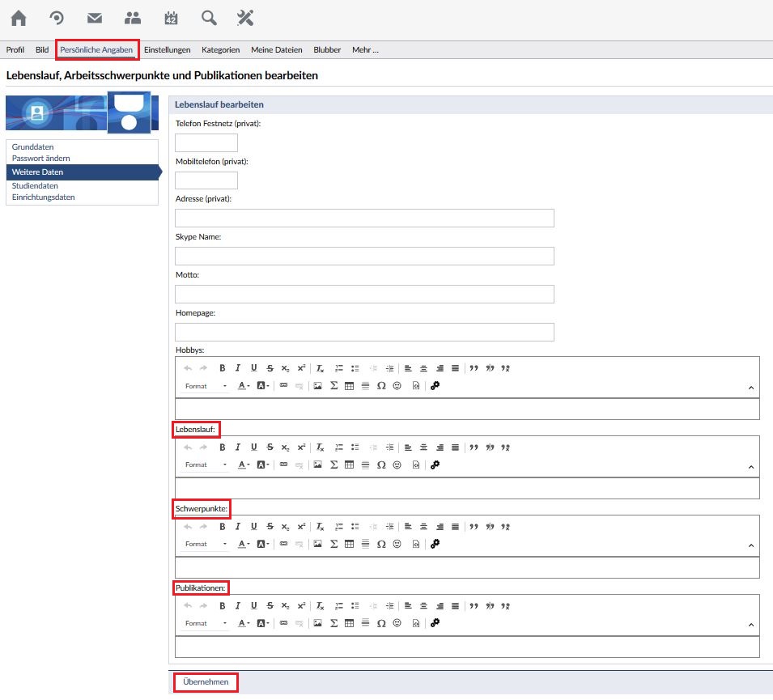Viewport: 773px width, 700px height.
Task: Toggle italic in the Lebenslauf editor
Action: 238,448
